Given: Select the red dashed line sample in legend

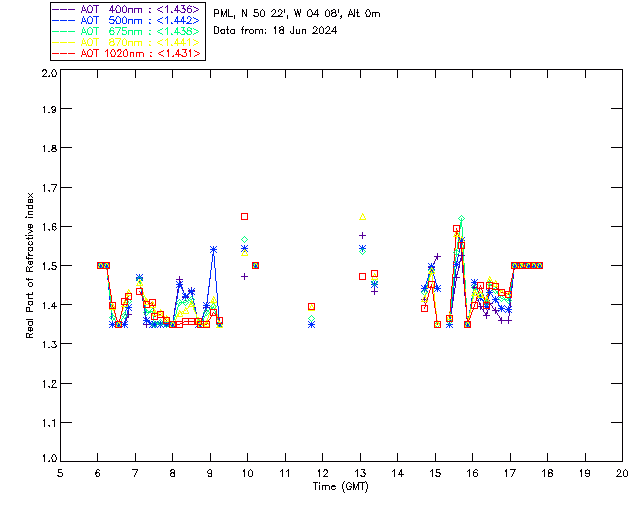Looking at the screenshot, I should click(64, 53).
